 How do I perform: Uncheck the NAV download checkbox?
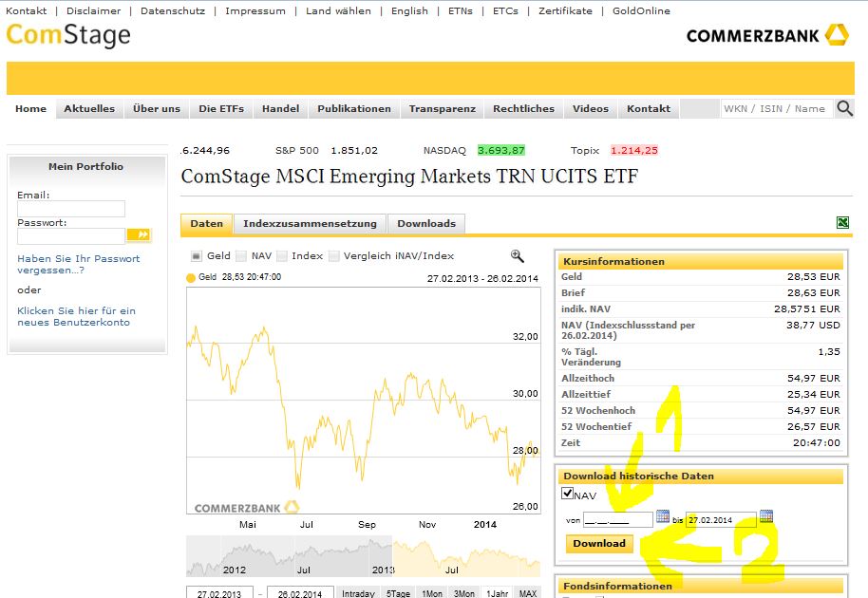click(x=568, y=494)
